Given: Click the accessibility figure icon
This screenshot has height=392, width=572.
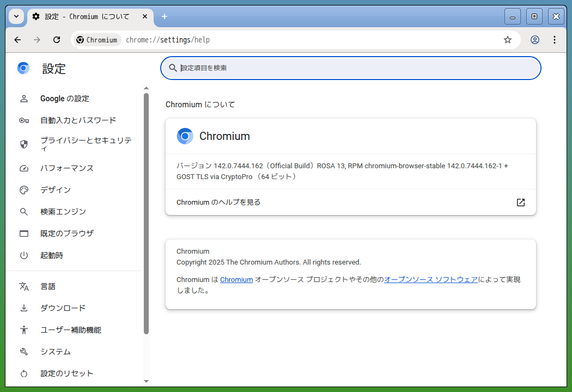Looking at the screenshot, I should (24, 329).
